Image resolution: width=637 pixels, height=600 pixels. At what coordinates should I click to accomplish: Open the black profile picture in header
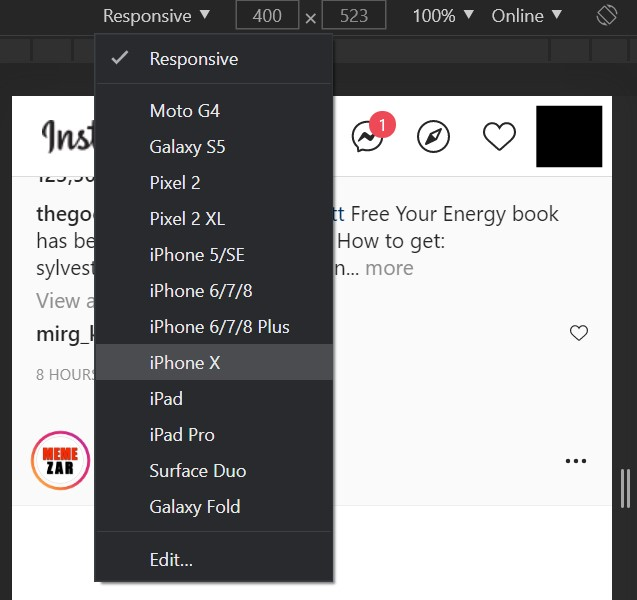tap(569, 136)
